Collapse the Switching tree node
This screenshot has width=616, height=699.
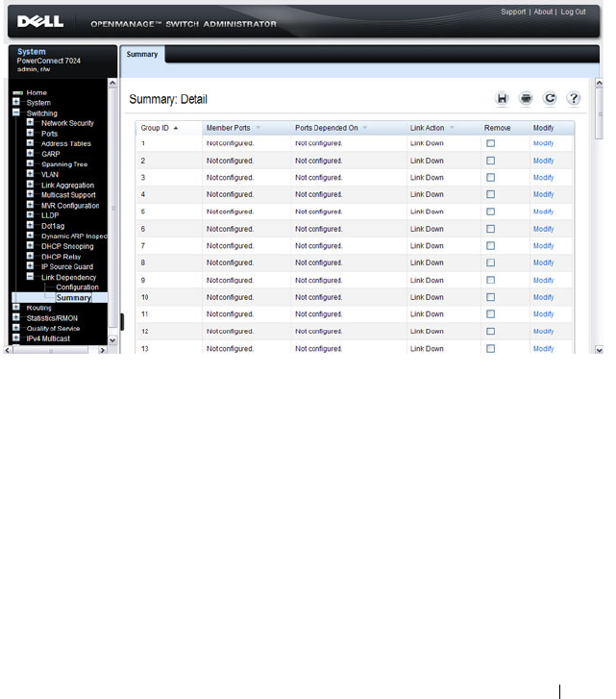point(16,112)
